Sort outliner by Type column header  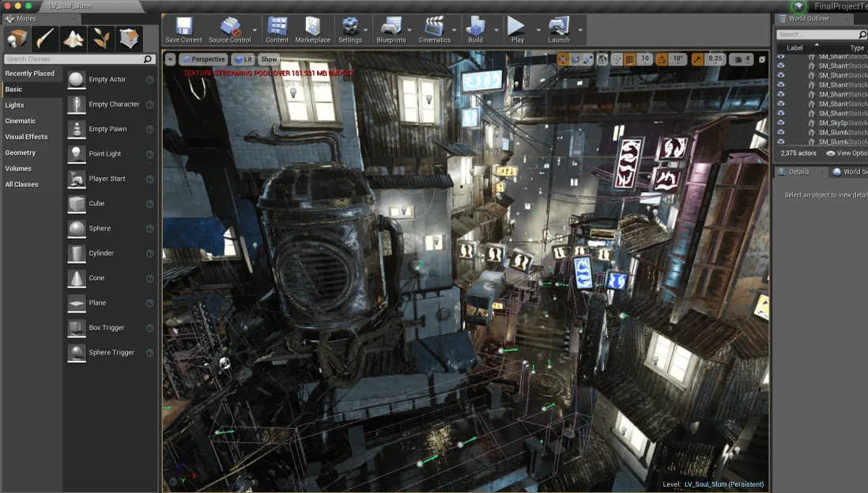[856, 48]
